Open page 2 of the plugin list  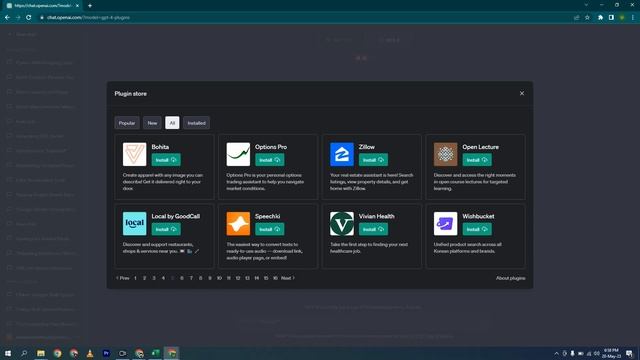(144, 278)
